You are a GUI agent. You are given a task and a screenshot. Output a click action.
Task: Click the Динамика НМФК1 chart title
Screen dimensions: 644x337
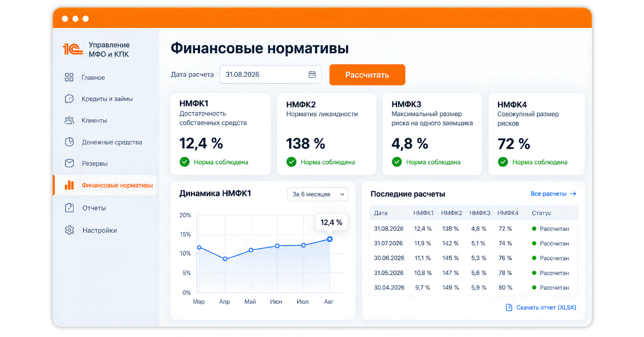[215, 194]
